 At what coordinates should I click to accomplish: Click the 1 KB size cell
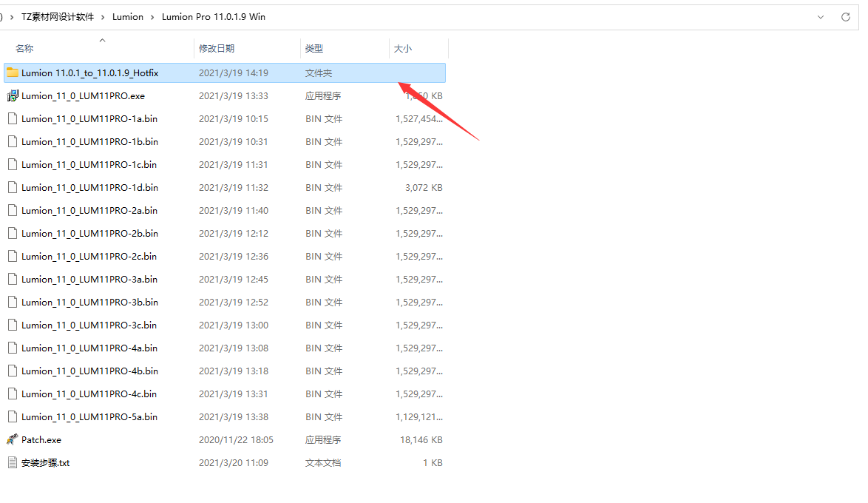pos(433,462)
